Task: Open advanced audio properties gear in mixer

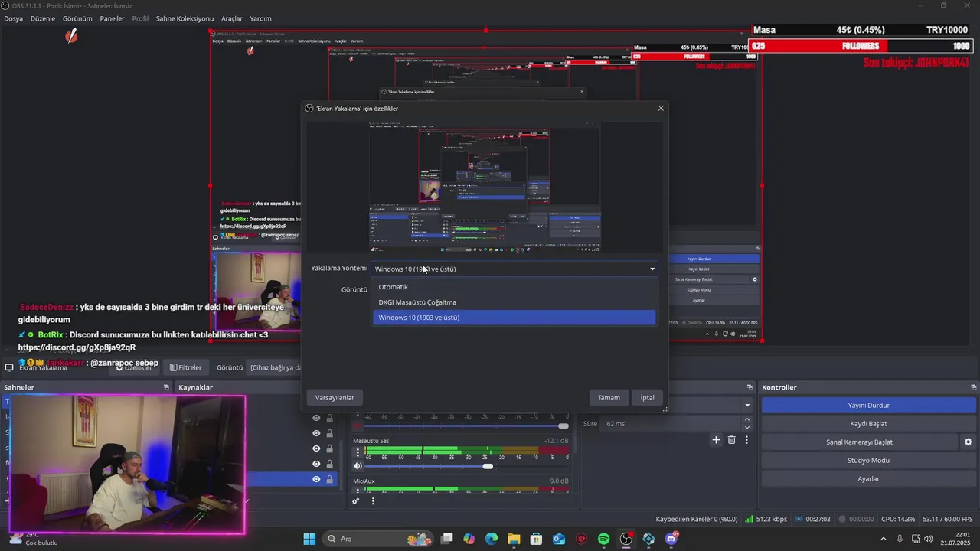Action: (356, 501)
